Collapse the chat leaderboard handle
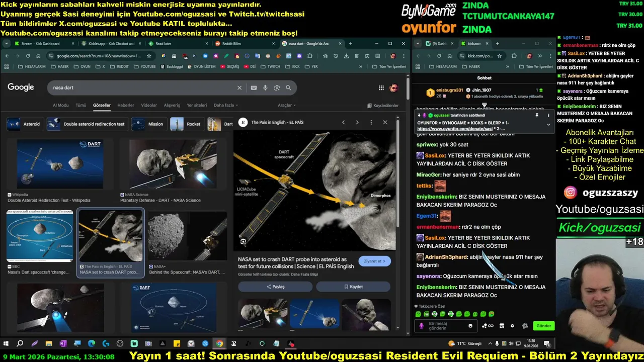644x362 pixels. tap(485, 105)
